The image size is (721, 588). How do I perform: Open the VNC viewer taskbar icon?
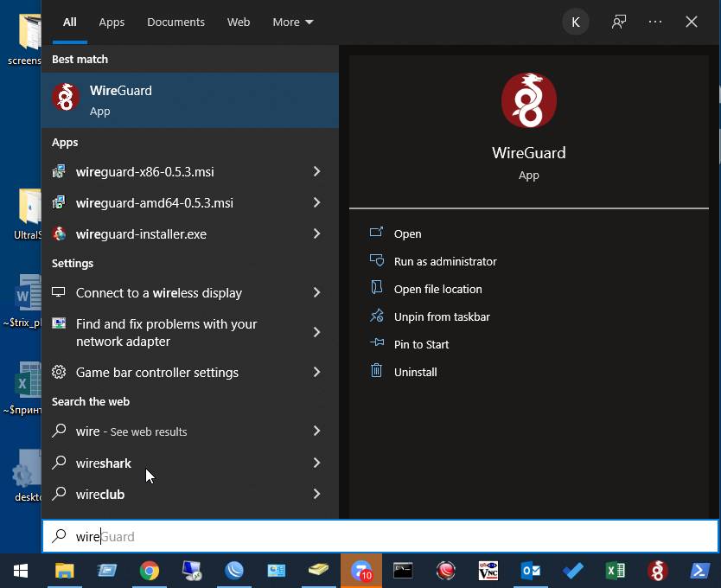coord(488,571)
